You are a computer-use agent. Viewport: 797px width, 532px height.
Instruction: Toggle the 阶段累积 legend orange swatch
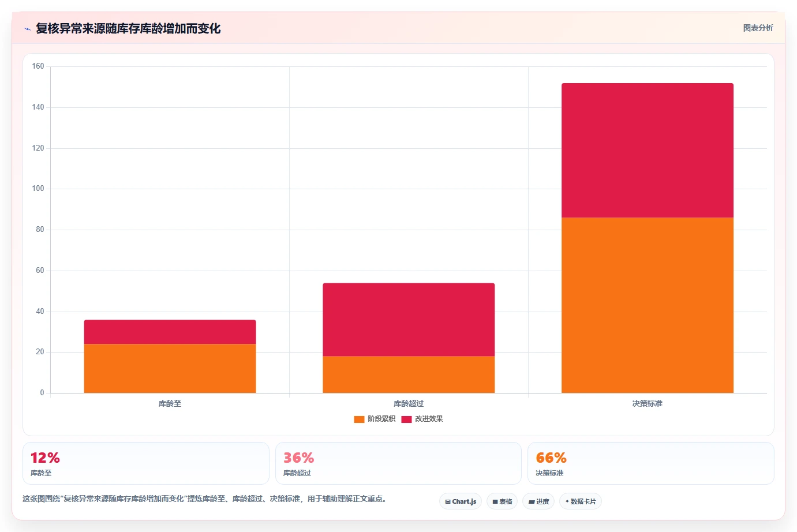pos(359,419)
